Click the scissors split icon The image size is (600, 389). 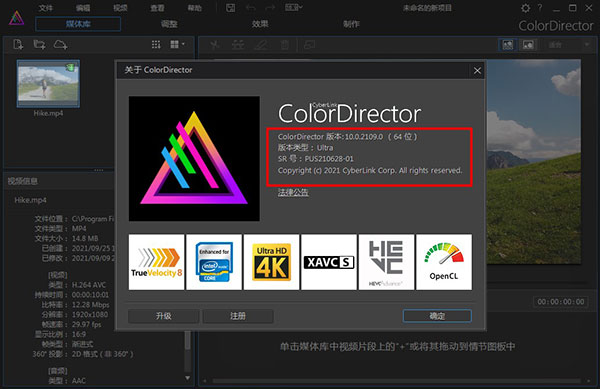[215, 45]
